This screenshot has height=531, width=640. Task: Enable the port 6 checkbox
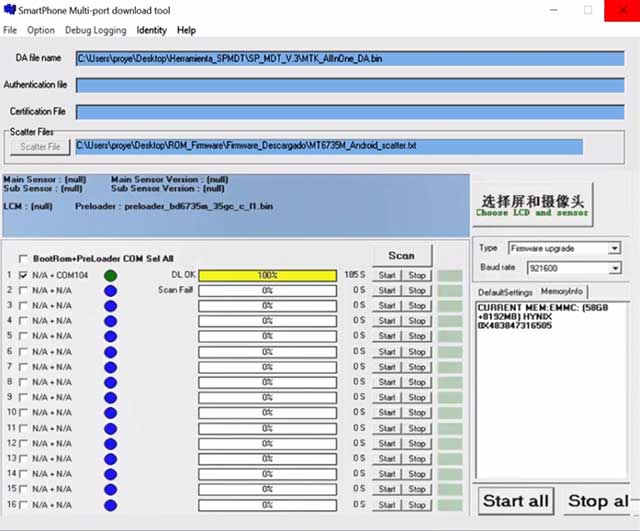23,352
